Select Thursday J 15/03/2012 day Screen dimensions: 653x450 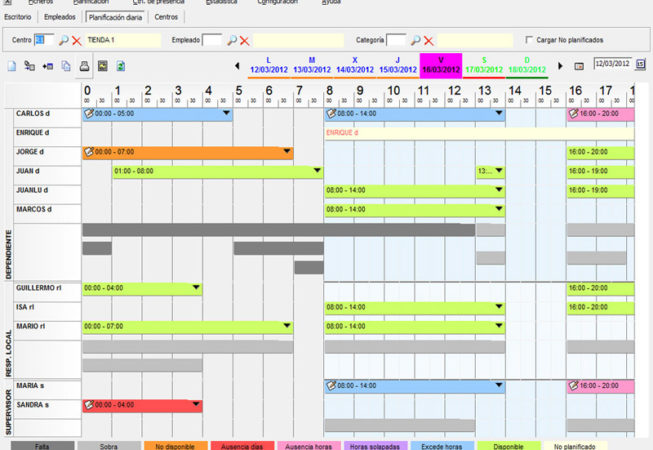[398, 66]
